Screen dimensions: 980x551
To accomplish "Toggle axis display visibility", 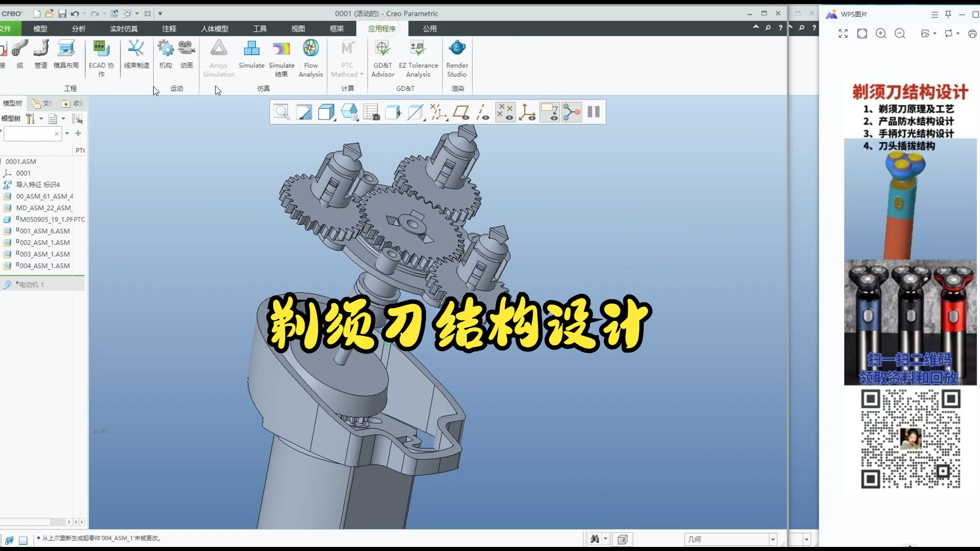I will pos(483,112).
